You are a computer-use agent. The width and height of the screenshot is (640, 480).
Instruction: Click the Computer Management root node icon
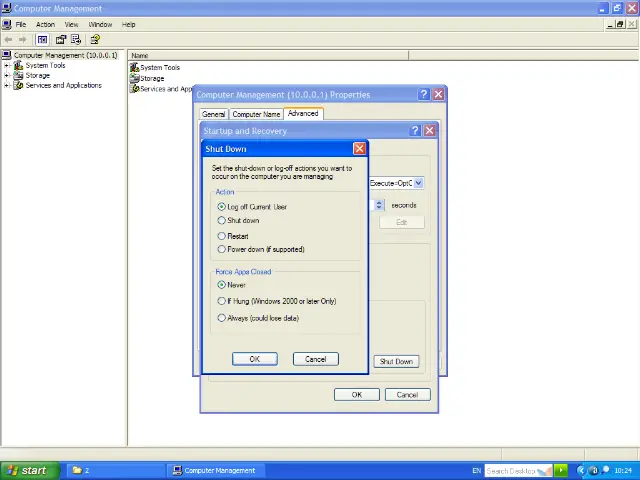[7, 55]
